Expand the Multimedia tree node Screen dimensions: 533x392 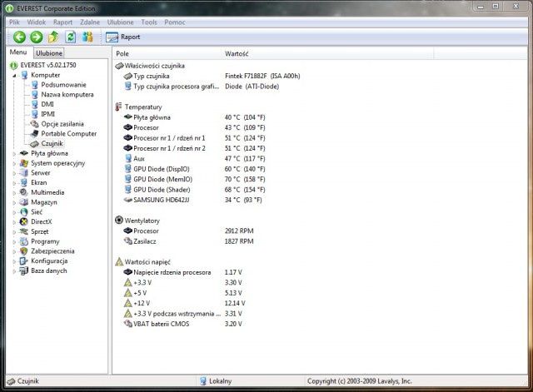(x=14, y=193)
